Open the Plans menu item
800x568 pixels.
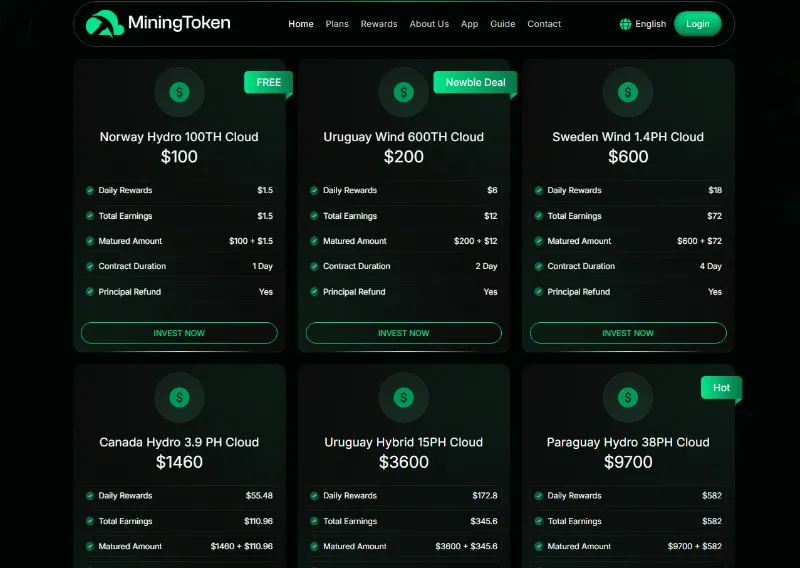[x=337, y=24]
